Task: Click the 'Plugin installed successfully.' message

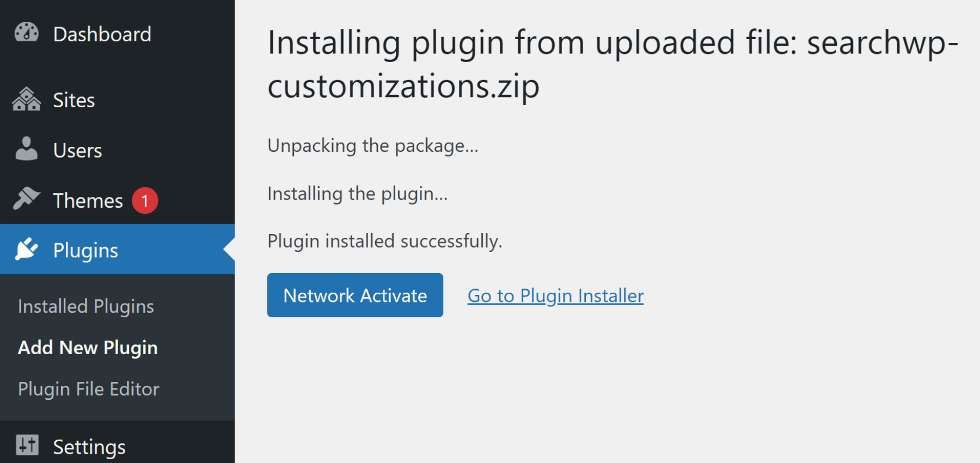Action: (x=384, y=241)
